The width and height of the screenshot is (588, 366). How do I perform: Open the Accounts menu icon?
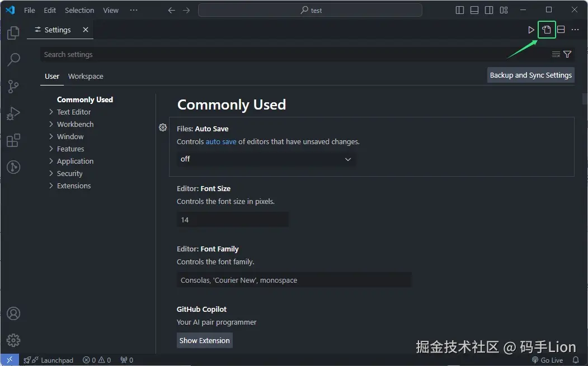13,313
